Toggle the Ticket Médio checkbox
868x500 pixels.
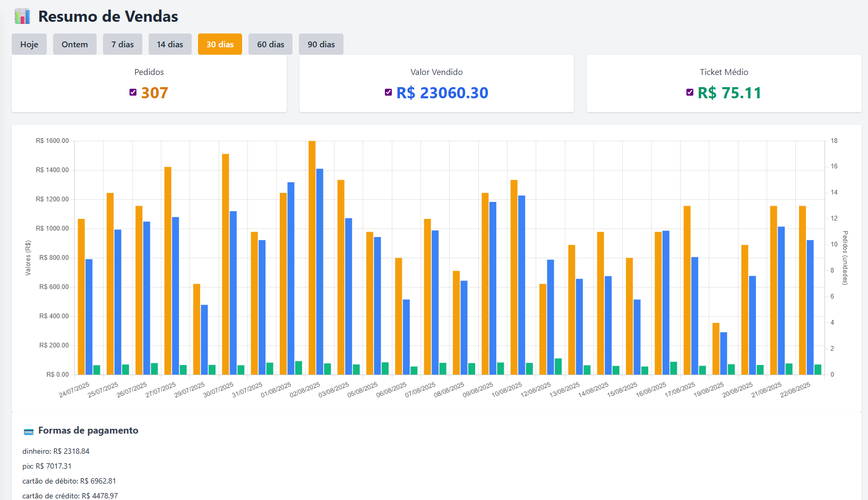click(x=690, y=92)
